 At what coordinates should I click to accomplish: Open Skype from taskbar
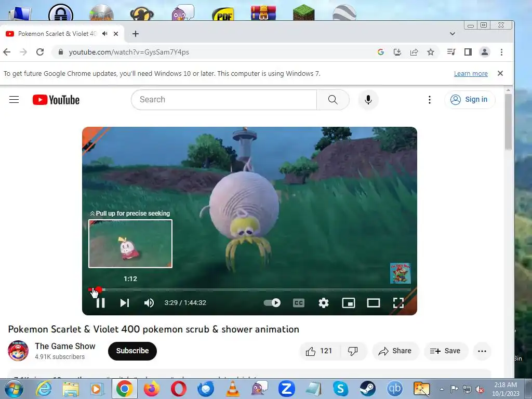click(x=340, y=389)
